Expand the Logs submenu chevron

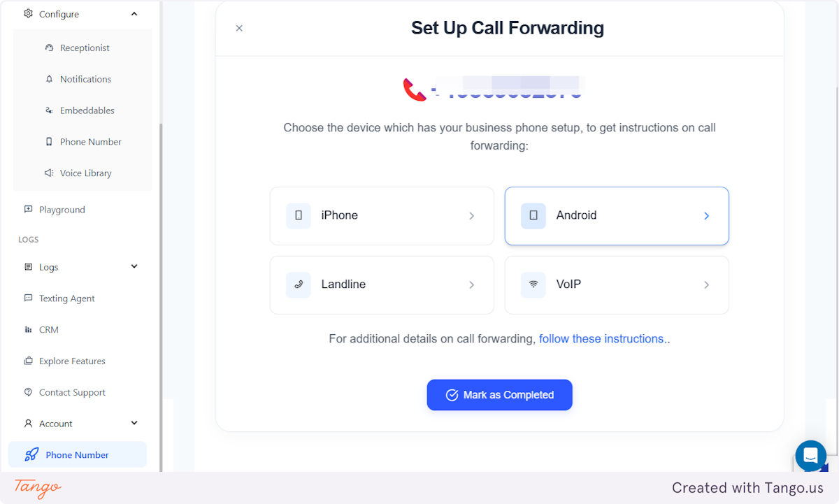[134, 266]
